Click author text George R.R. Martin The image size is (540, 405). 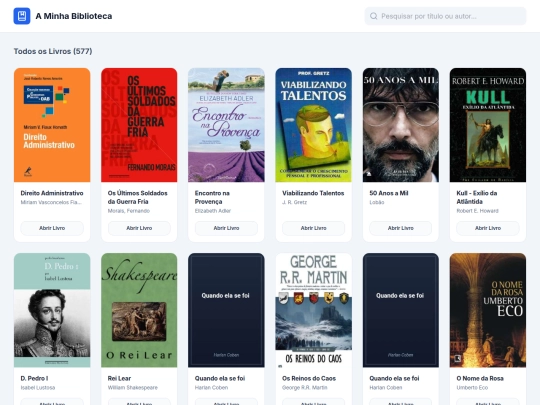pyautogui.click(x=304, y=387)
